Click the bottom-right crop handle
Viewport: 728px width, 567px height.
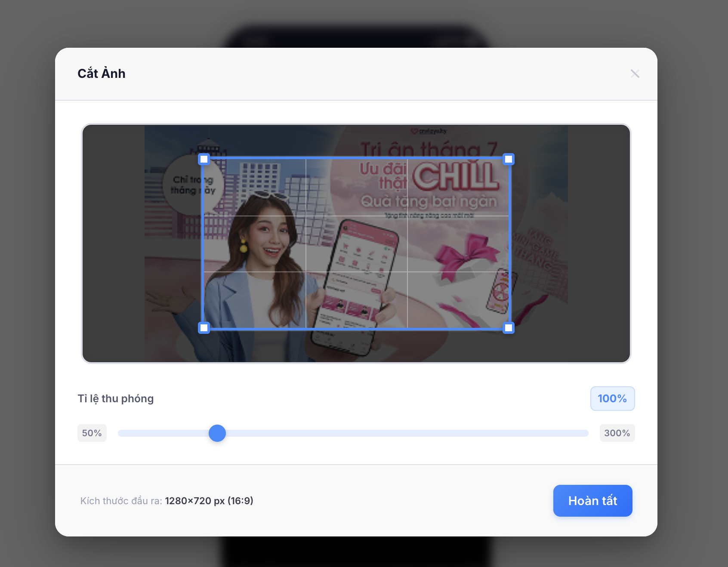point(508,328)
